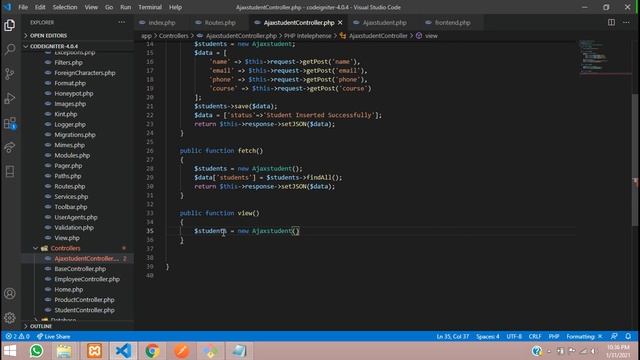Open the Help menu

click(176, 7)
